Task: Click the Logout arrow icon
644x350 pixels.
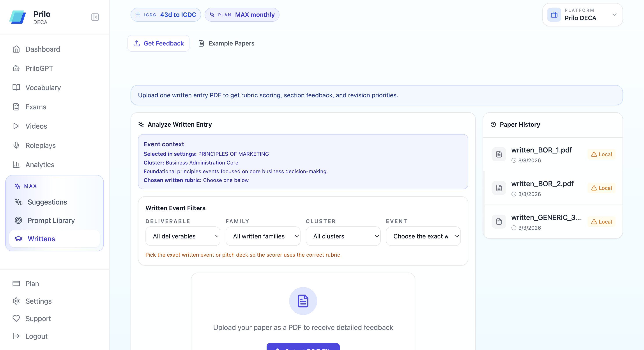Action: pyautogui.click(x=16, y=336)
